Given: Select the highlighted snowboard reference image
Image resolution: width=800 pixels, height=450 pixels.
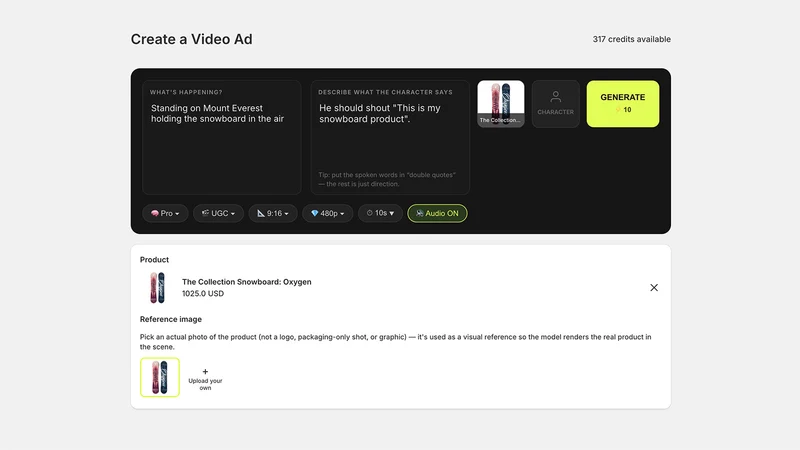Looking at the screenshot, I should point(160,377).
